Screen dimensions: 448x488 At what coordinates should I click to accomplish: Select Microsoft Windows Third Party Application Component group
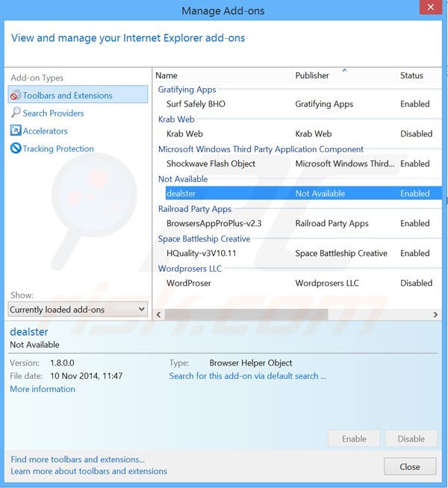point(261,149)
